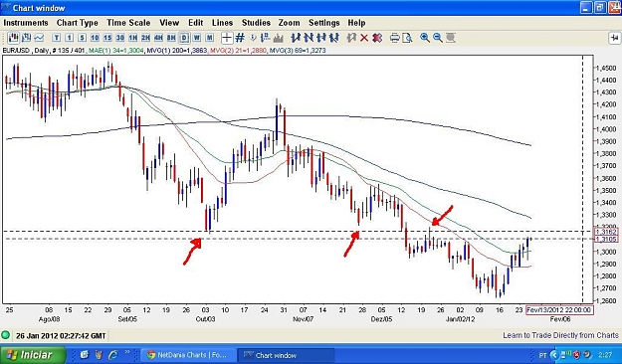Click the MVG(2) 21 study label
Viewport: 622px width, 364px height.
coord(238,51)
